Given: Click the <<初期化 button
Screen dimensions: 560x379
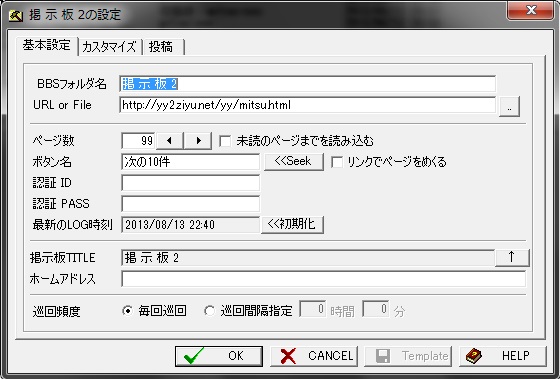Looking at the screenshot, I should 292,224.
